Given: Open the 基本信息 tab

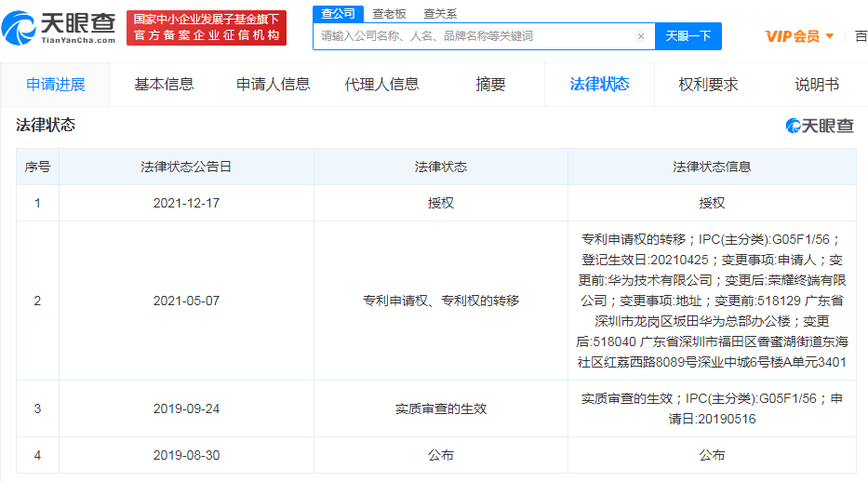Looking at the screenshot, I should click(164, 85).
